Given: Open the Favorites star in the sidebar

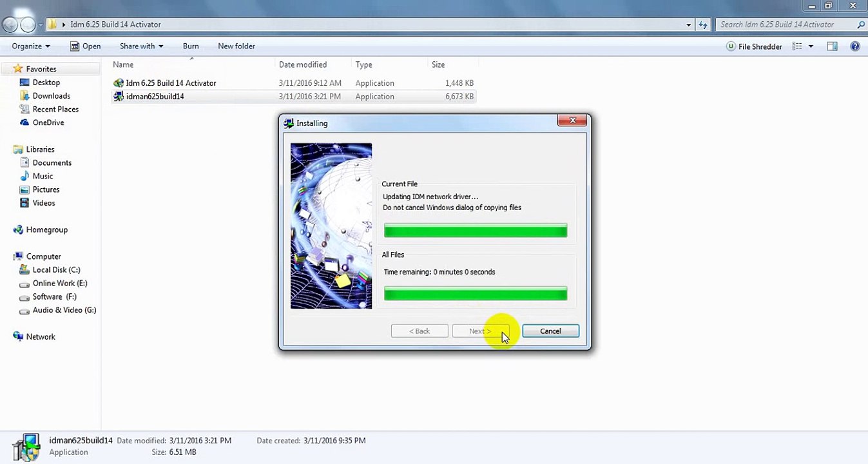Looking at the screenshot, I should coord(18,69).
